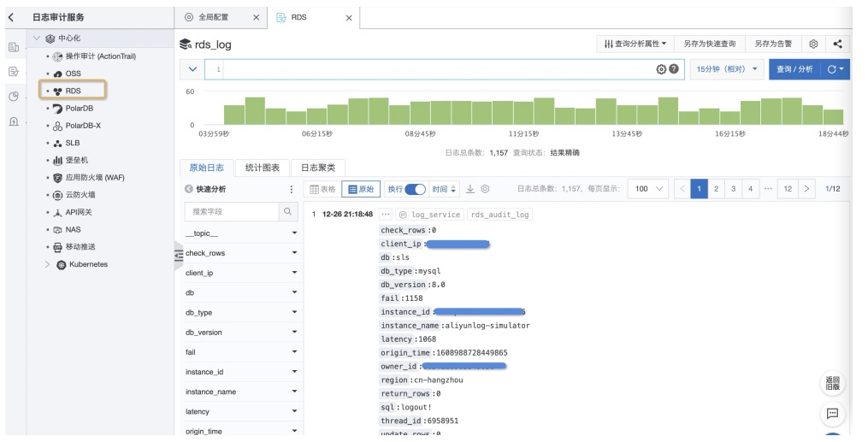The height and width of the screenshot is (442, 868).
Task: Go to results page 2
Action: click(716, 189)
